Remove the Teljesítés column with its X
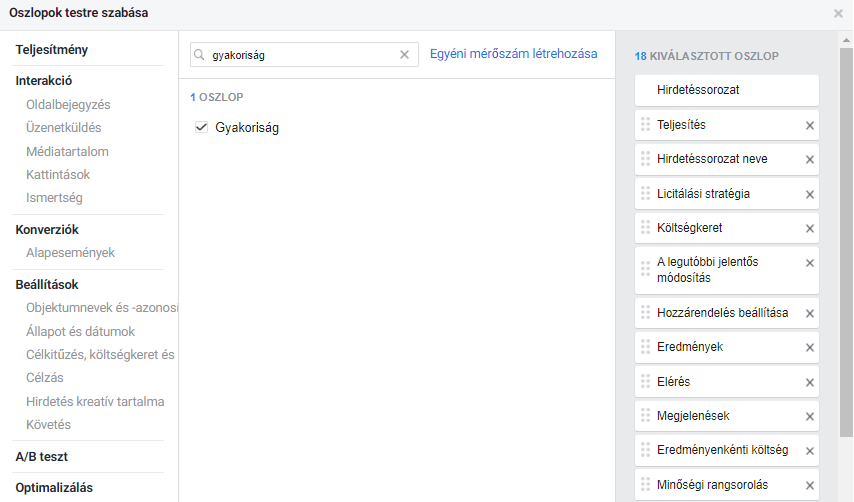 click(810, 125)
